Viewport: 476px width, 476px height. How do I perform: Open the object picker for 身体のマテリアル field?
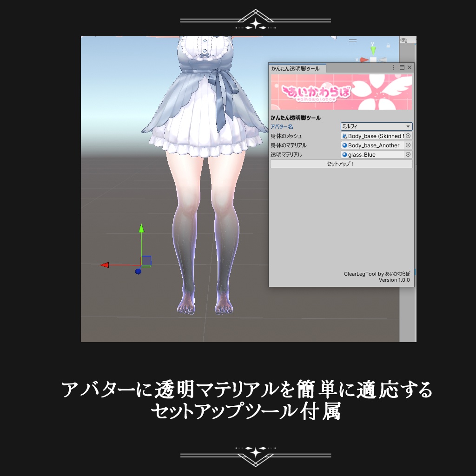(x=408, y=145)
